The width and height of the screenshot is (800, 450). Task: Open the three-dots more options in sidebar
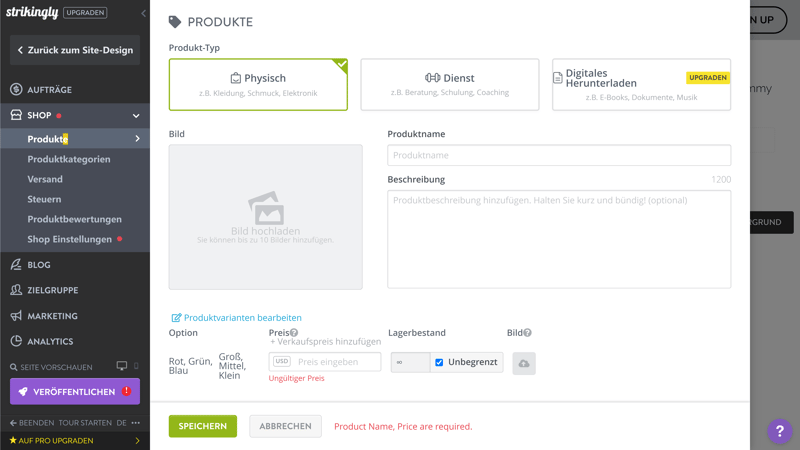tap(136, 423)
